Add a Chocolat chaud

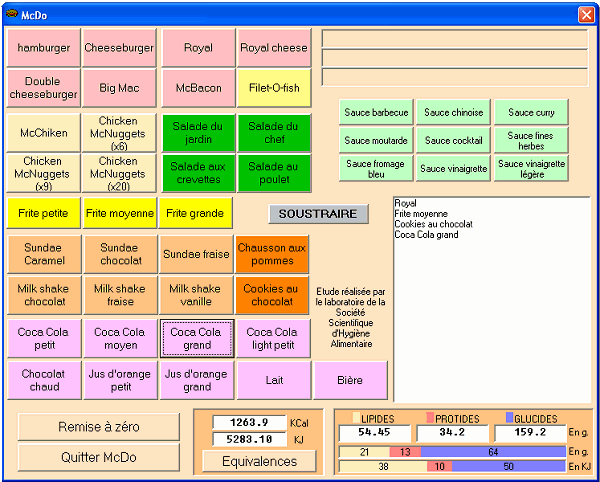pyautogui.click(x=44, y=380)
